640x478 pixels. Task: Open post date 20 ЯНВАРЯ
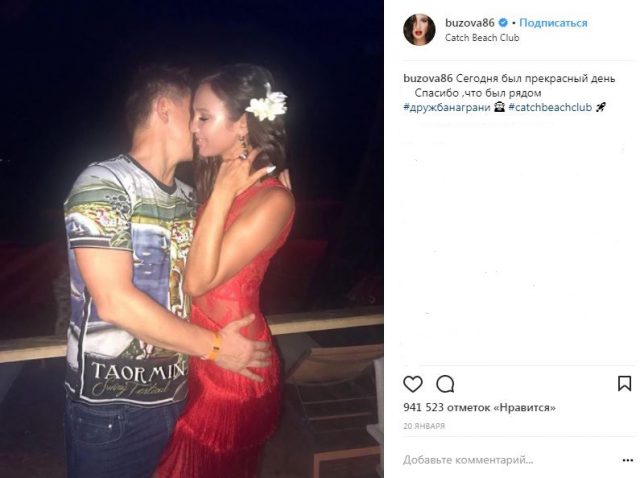pyautogui.click(x=424, y=426)
